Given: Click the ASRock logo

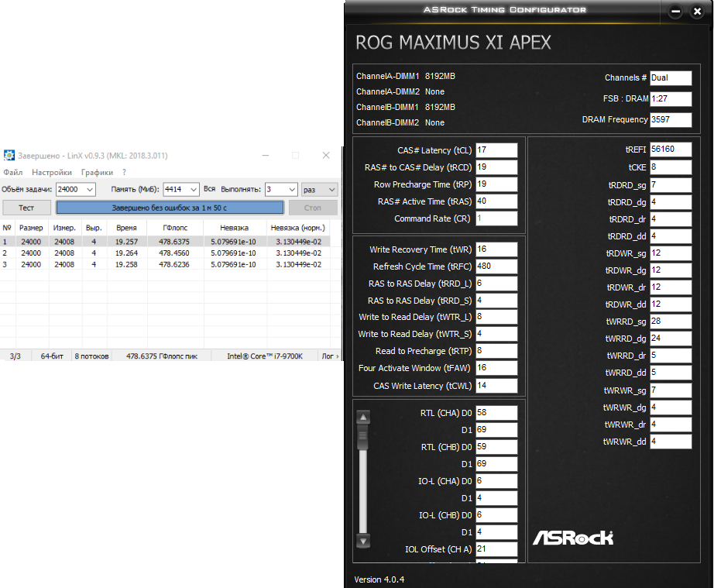Looking at the screenshot, I should (x=573, y=538).
